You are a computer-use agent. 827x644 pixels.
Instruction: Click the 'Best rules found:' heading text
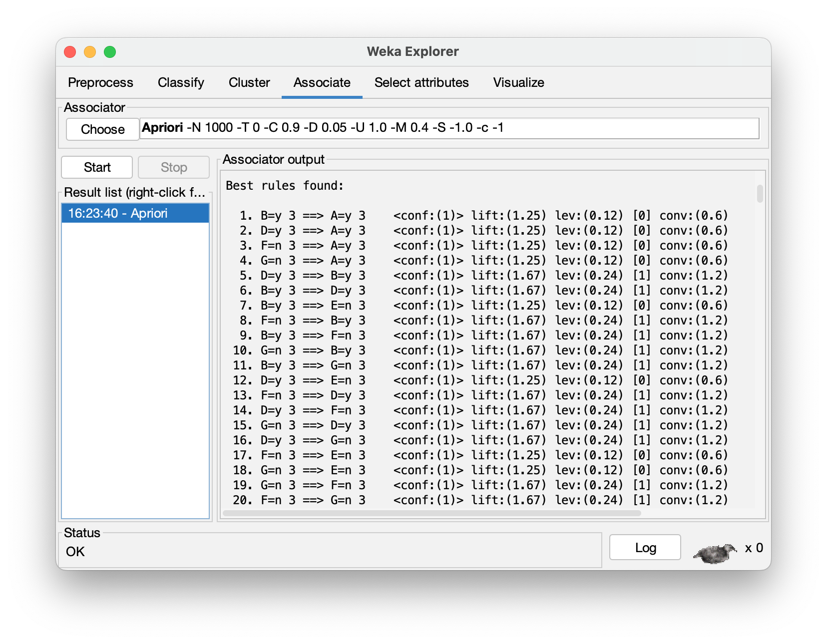coord(285,186)
